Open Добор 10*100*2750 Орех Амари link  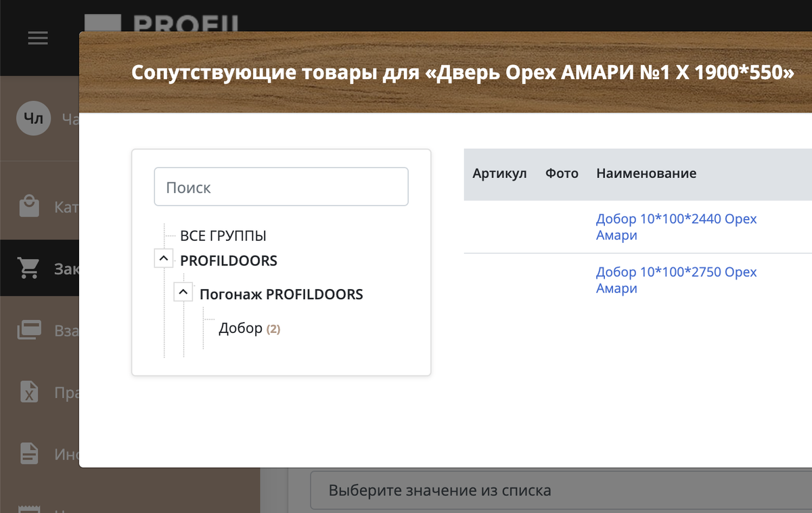pyautogui.click(x=677, y=280)
